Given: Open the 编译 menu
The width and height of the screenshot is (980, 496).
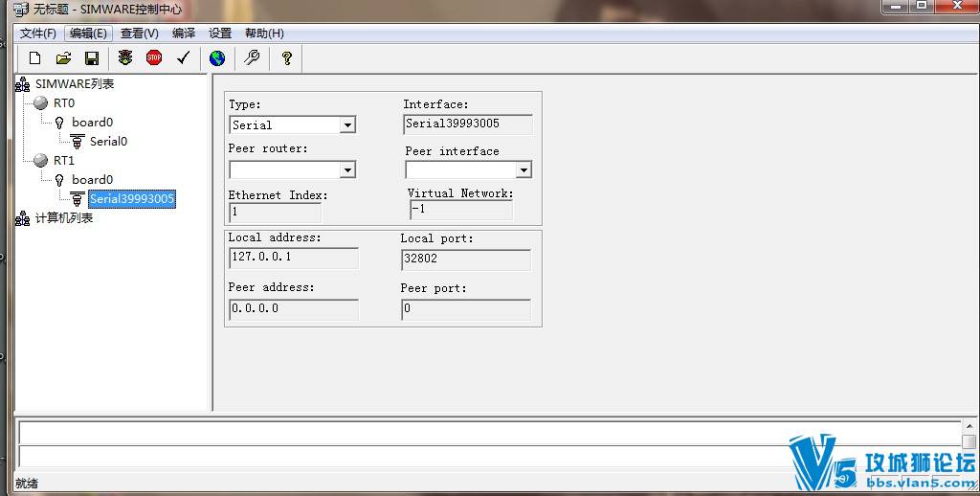Looking at the screenshot, I should [x=184, y=34].
